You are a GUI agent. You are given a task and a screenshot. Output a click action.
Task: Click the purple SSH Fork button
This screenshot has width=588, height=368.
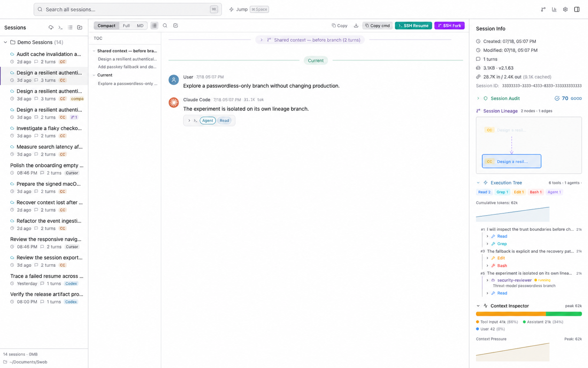(449, 26)
